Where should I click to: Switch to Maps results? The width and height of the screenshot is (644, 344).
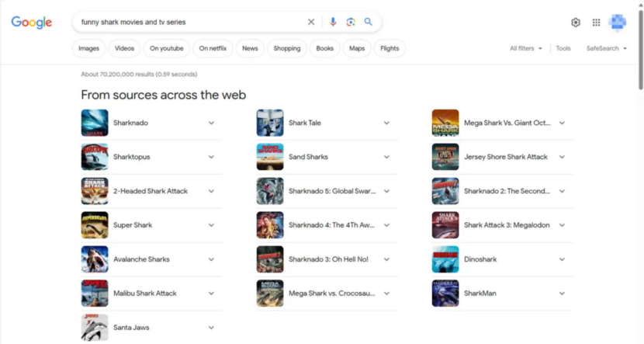(x=357, y=48)
